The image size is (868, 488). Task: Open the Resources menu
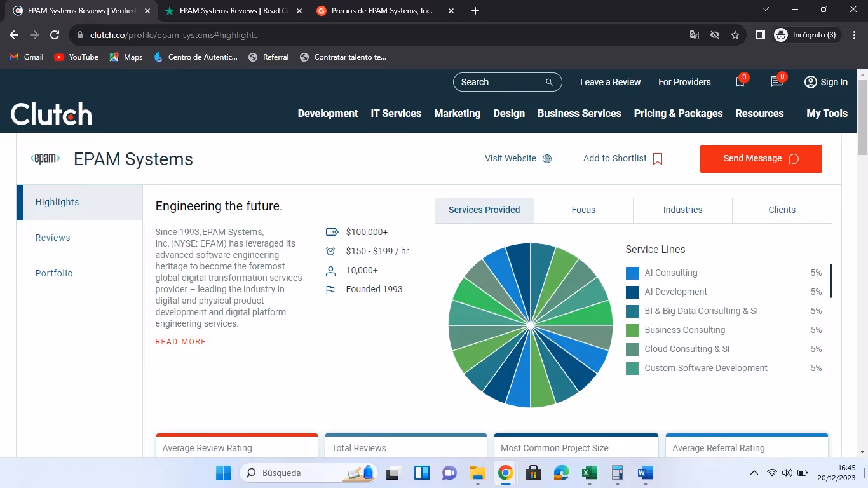[x=759, y=113]
